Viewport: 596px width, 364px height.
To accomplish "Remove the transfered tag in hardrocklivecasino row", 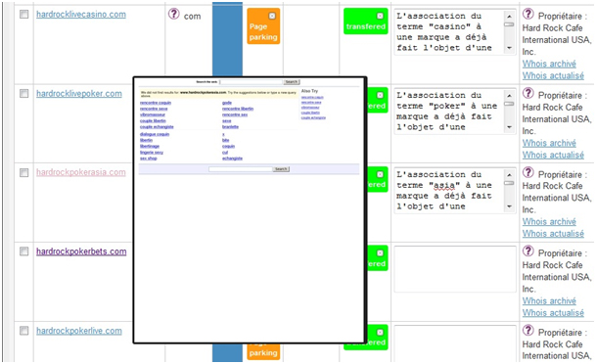I will 380,16.
